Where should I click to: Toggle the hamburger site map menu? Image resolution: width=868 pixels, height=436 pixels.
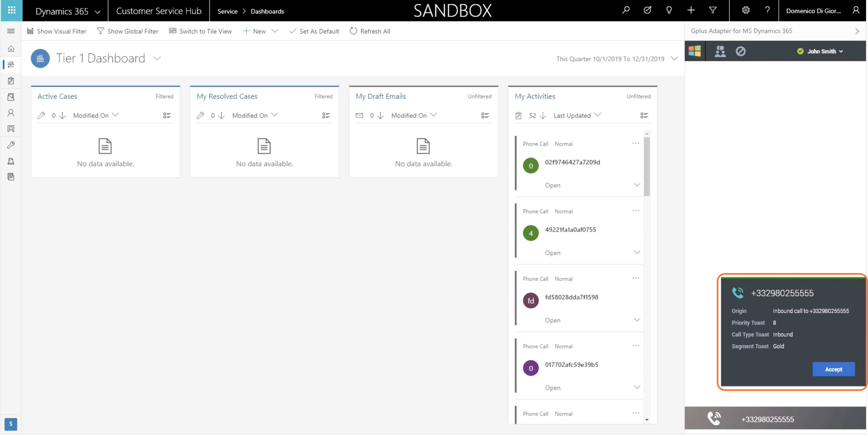11,31
